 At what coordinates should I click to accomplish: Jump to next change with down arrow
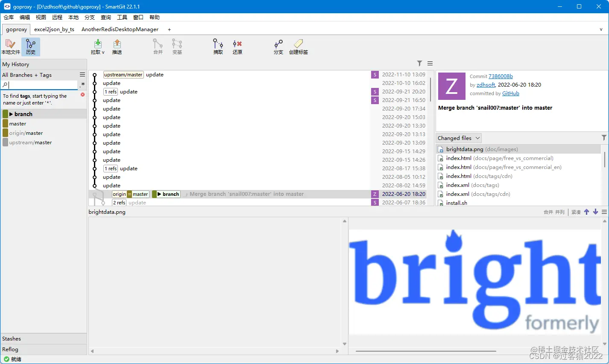[x=595, y=212]
